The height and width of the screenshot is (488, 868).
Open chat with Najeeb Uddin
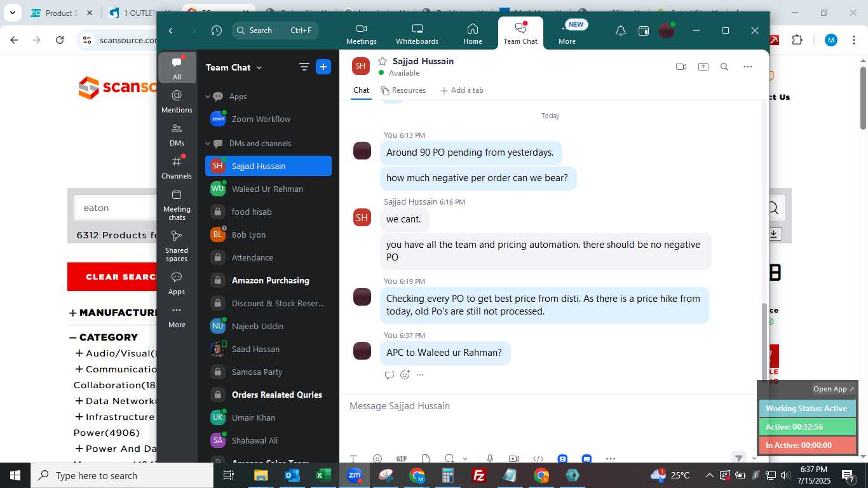(268, 326)
